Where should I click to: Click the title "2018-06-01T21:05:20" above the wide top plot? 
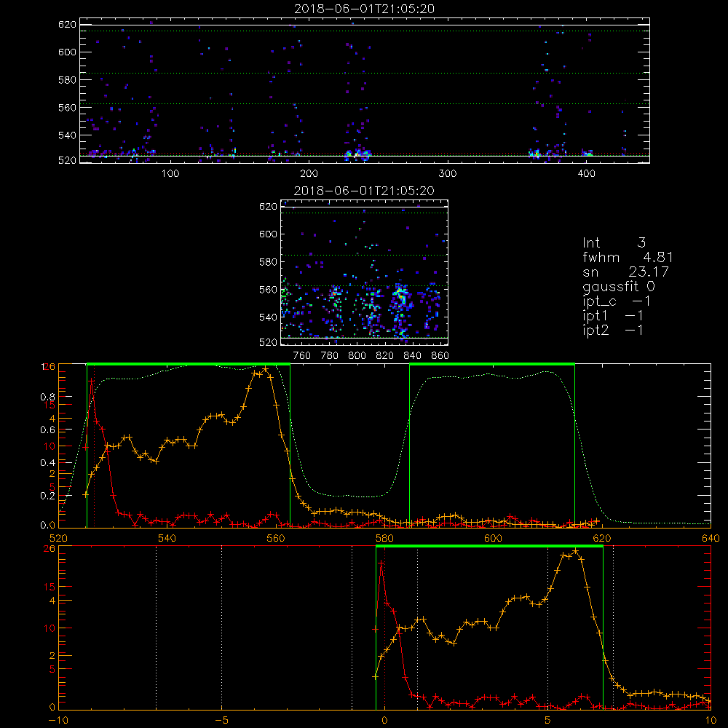tap(365, 8)
